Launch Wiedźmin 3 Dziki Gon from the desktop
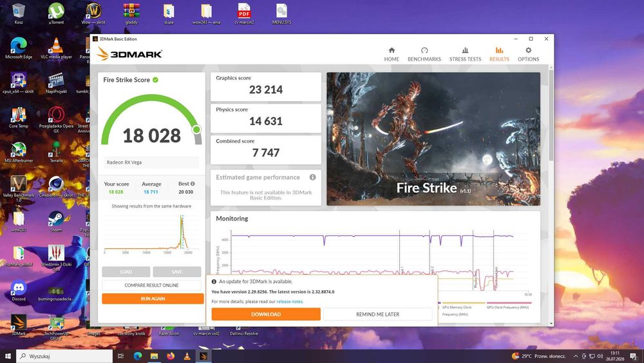Image resolution: width=644 pixels, height=363 pixels. click(56, 258)
